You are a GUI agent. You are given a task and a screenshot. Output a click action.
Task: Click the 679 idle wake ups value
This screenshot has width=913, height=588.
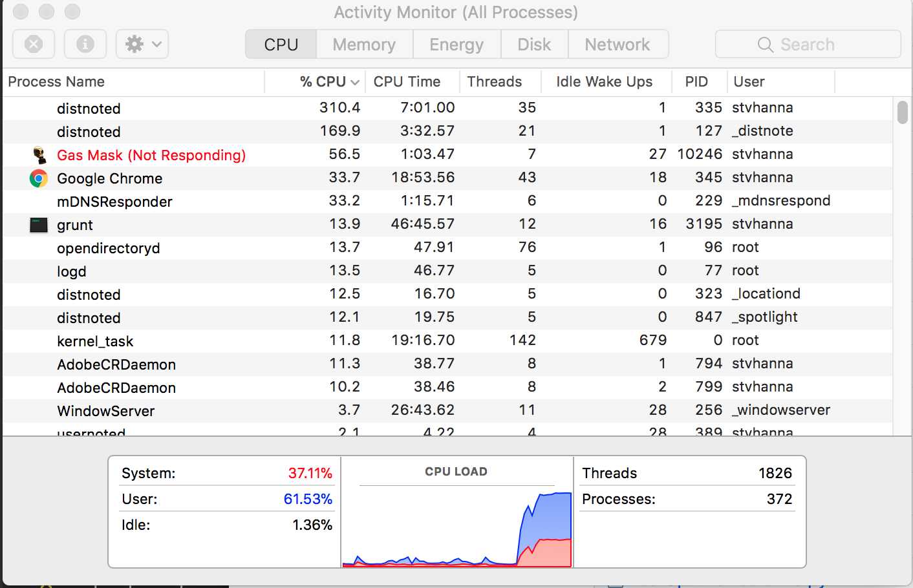point(653,340)
